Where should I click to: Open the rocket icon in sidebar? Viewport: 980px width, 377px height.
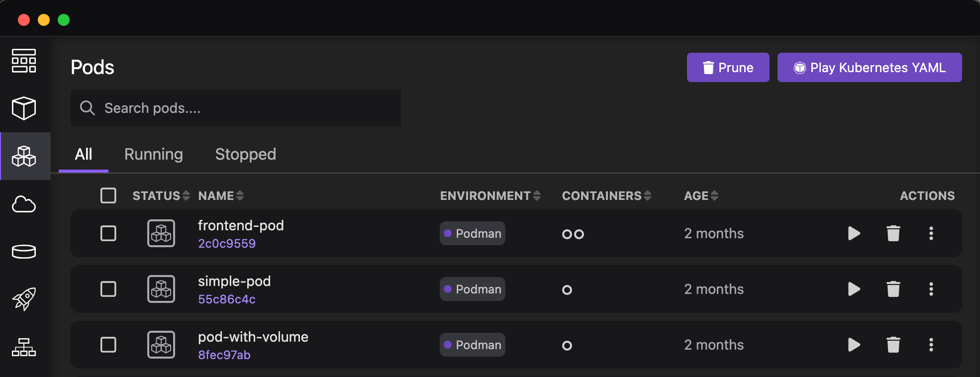(24, 299)
